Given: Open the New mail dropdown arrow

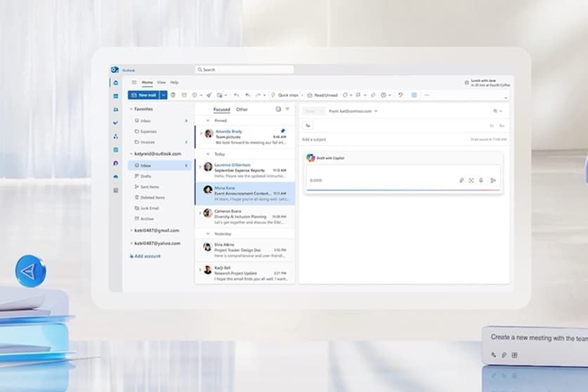Looking at the screenshot, I should coord(164,96).
